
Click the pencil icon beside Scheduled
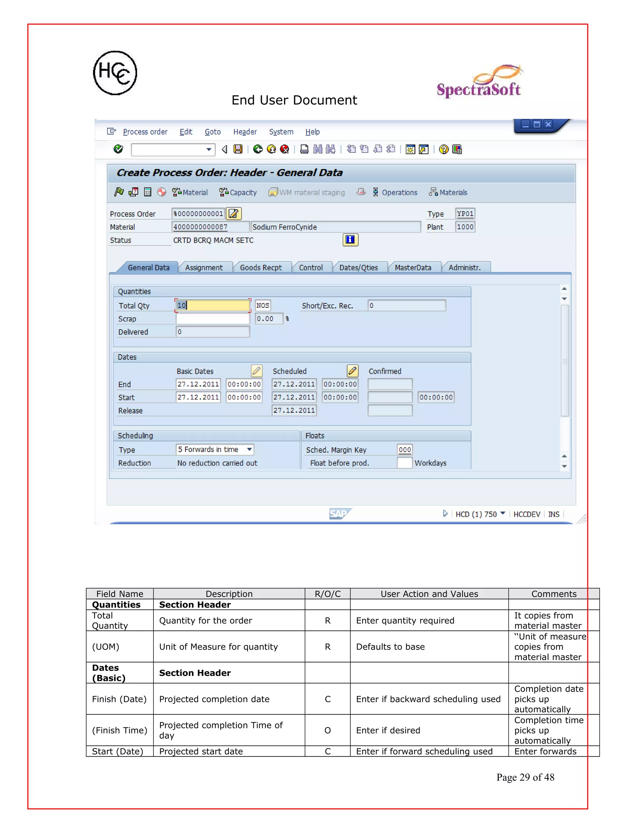point(353,371)
